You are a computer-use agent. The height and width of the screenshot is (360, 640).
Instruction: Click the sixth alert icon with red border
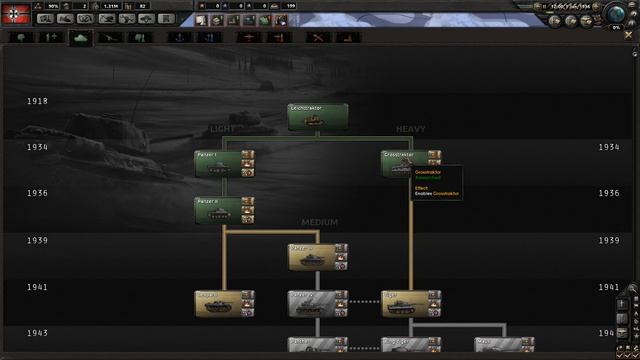(x=281, y=20)
